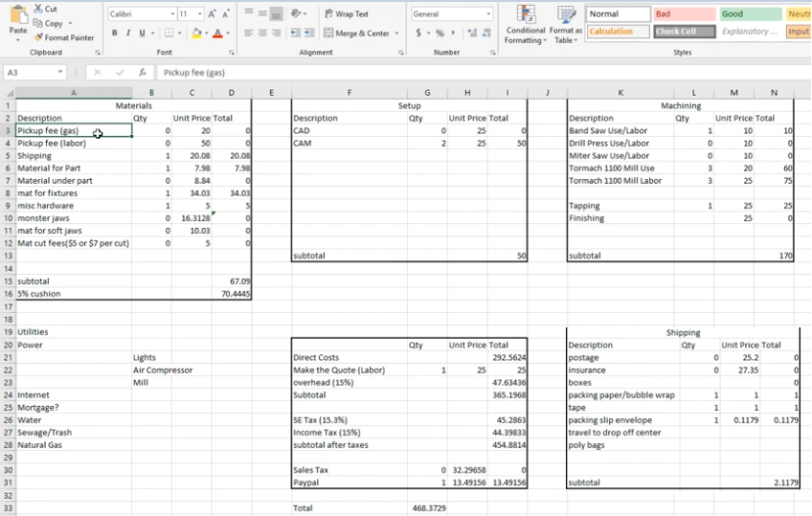
Task: Click the Percent Style icon
Action: pyautogui.click(x=439, y=33)
